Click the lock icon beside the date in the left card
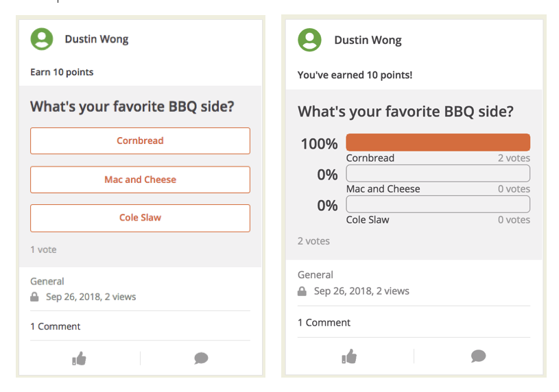The image size is (559, 392). (x=34, y=297)
